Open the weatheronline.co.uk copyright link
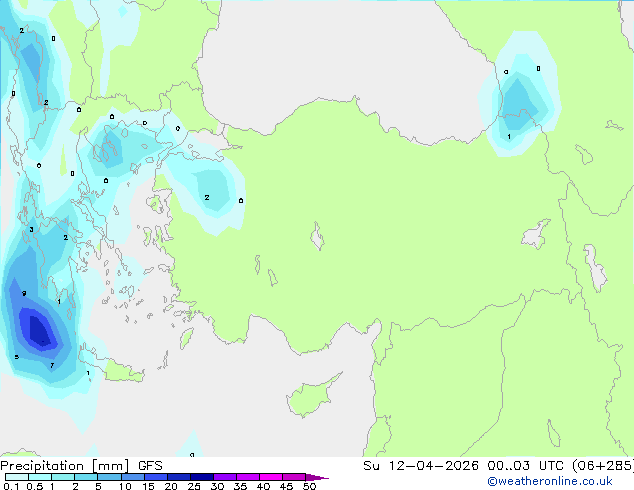The width and height of the screenshot is (634, 490). (x=550, y=481)
